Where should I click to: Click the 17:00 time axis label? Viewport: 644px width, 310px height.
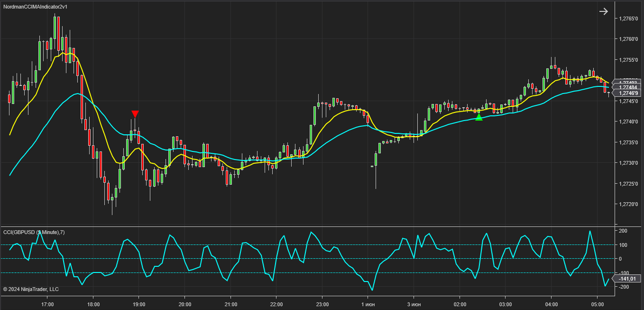[47, 304]
